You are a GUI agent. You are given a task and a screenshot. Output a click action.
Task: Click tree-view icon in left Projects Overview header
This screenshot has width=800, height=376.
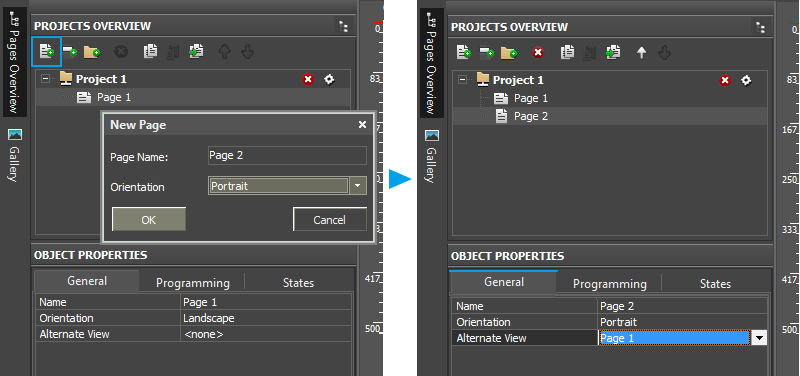(343, 27)
